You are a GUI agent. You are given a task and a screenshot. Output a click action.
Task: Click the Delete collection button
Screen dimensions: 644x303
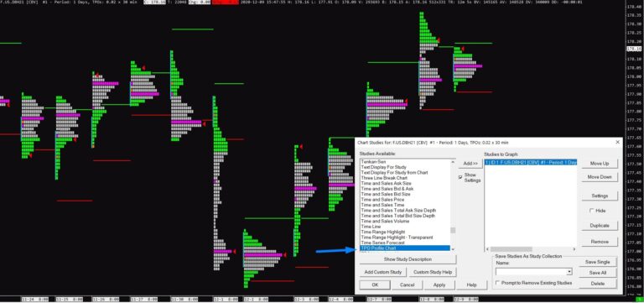(598, 284)
